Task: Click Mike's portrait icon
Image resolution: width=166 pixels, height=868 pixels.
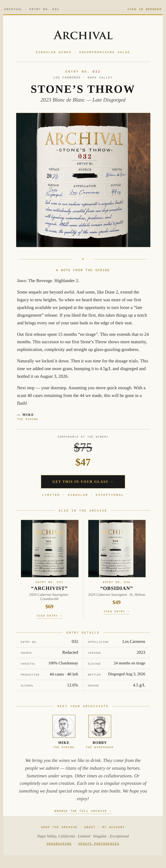Action: click(64, 726)
